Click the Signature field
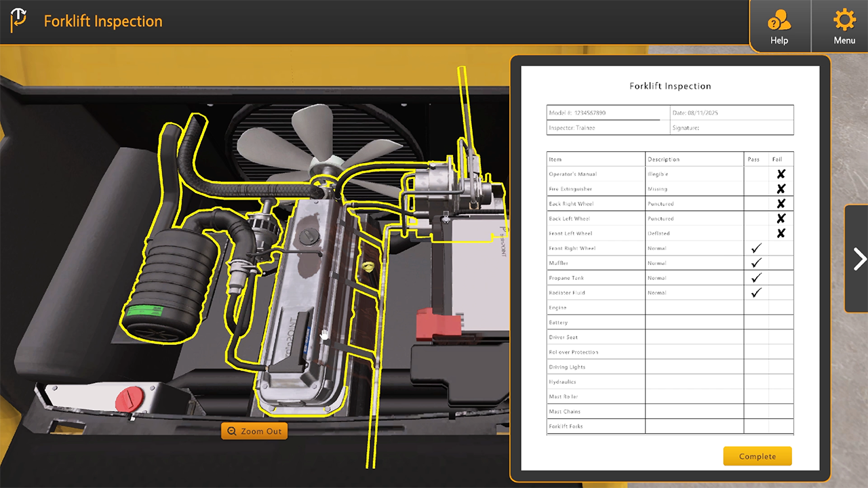Viewport: 868px width, 488px height. 731,127
